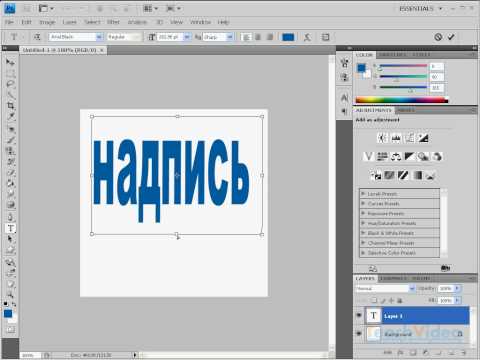Select the Crop tool
Image resolution: width=480 pixels, height=360 pixels.
pos(10,106)
